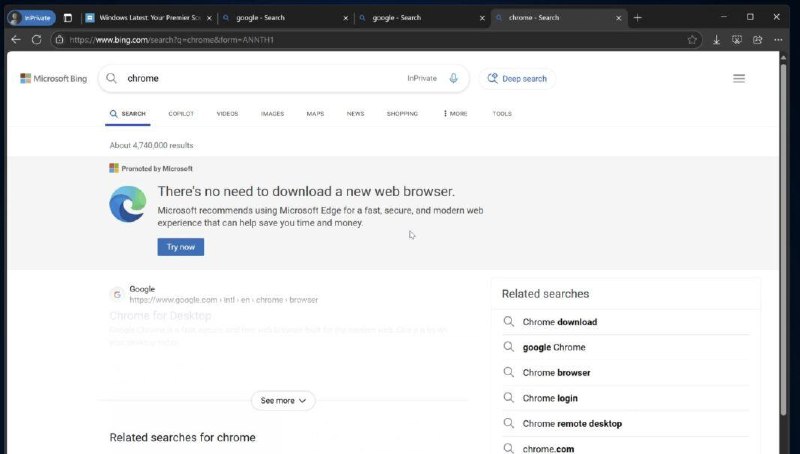Screen dimensions: 800x454
Task: Open the downloads icon in toolbar
Action: point(717,39)
